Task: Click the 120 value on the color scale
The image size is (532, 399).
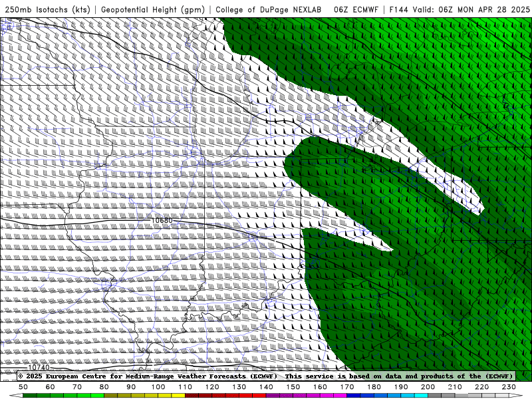Action: coord(212,387)
